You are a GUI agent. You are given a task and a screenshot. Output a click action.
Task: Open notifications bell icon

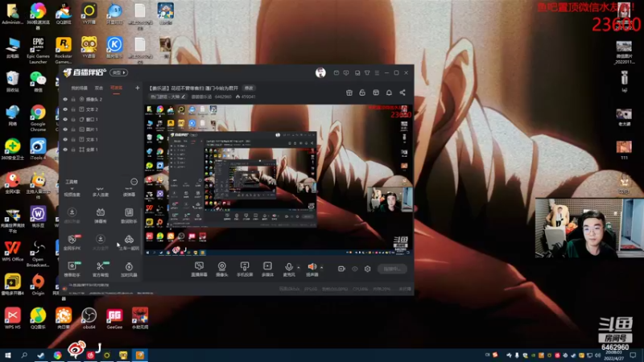click(389, 93)
